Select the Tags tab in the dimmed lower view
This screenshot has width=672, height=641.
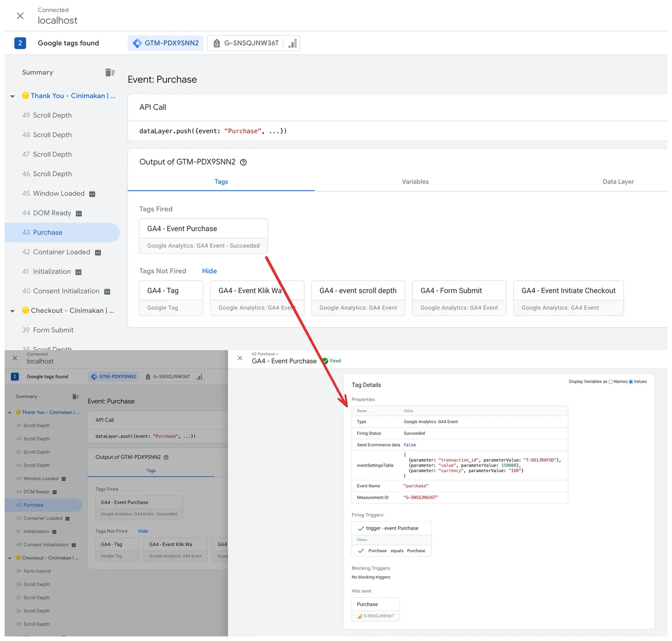[x=151, y=471]
